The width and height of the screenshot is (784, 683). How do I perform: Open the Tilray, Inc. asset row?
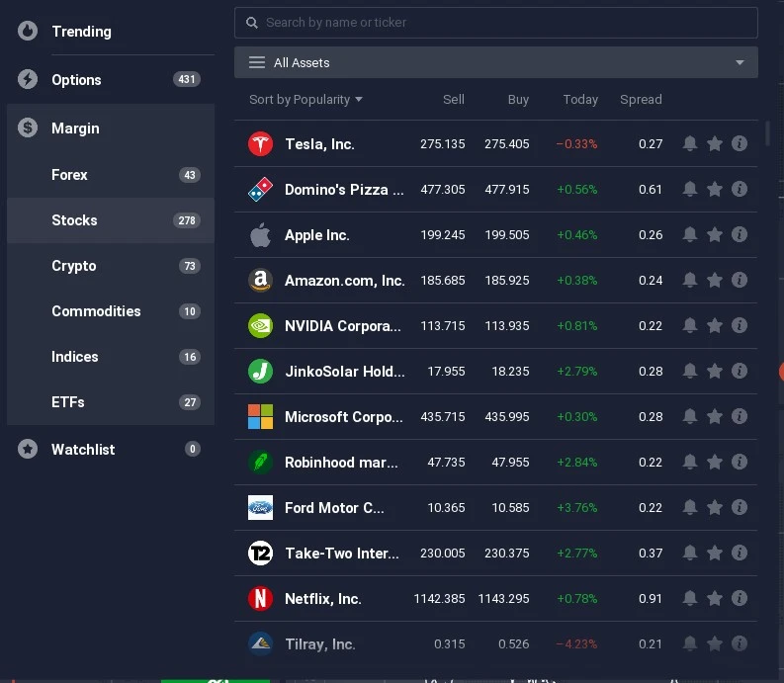(x=496, y=644)
